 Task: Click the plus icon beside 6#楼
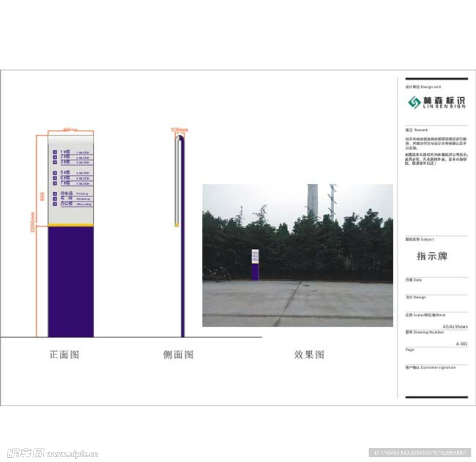(x=55, y=178)
